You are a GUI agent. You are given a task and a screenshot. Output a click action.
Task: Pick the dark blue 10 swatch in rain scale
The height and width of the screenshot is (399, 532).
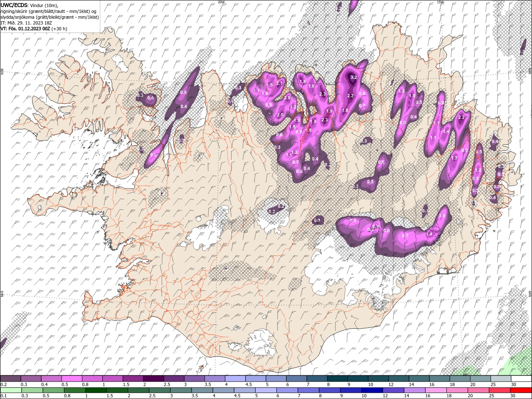(372, 390)
